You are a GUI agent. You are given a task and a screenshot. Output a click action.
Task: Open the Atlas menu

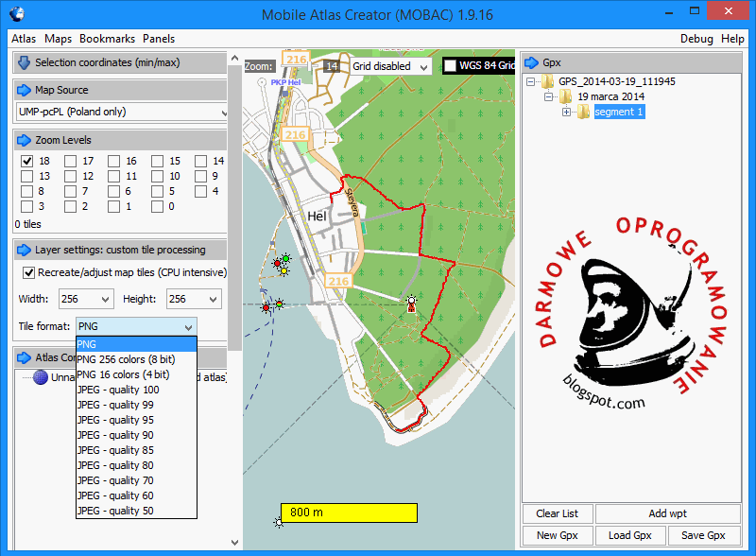(x=24, y=39)
